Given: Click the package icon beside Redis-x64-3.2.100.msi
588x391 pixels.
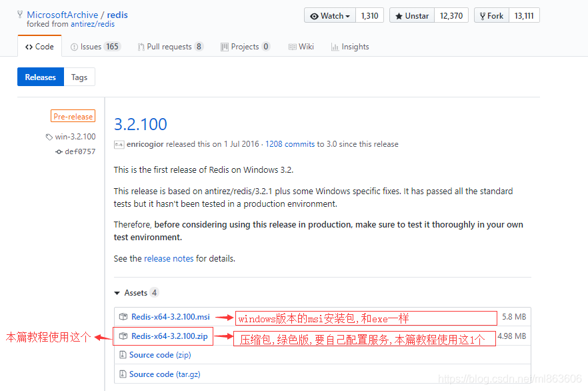Looking at the screenshot, I should click(123, 317).
